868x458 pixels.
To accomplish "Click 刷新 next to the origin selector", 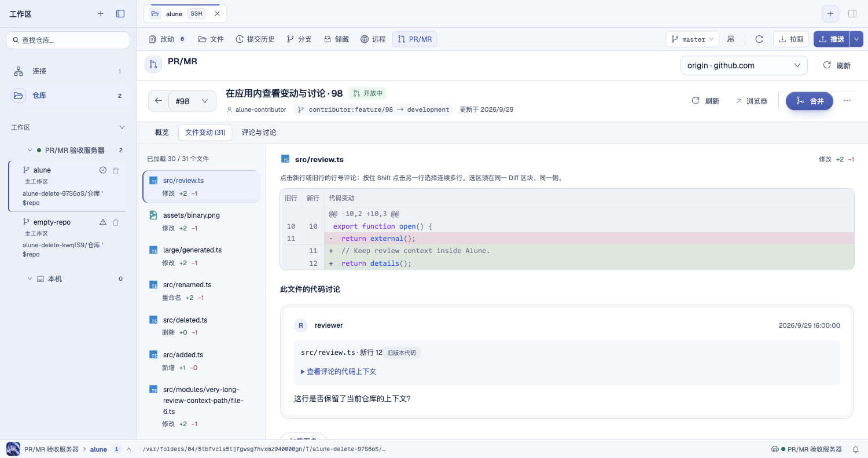I will click(x=837, y=65).
